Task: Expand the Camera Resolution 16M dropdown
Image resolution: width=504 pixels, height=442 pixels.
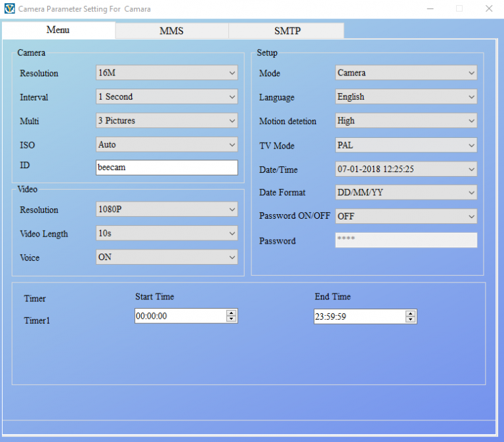Action: click(167, 73)
